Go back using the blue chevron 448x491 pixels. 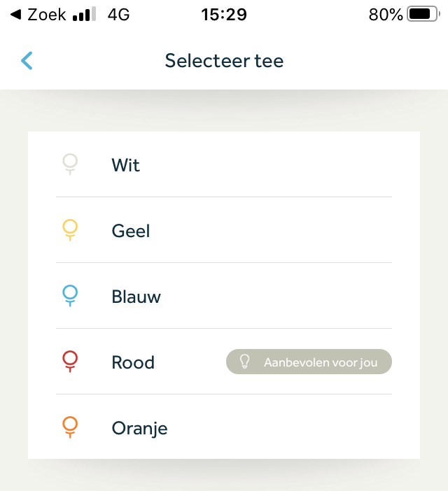tap(27, 61)
